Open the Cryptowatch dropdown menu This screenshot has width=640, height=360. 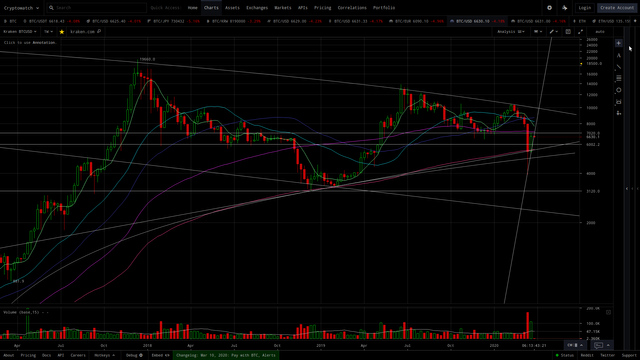point(21,8)
